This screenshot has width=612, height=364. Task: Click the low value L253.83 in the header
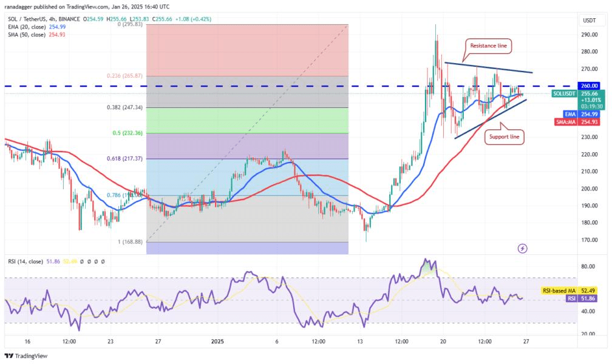140,19
